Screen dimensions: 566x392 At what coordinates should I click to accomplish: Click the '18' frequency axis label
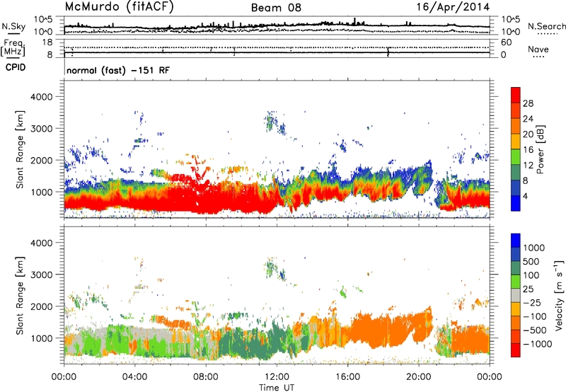tap(47, 42)
